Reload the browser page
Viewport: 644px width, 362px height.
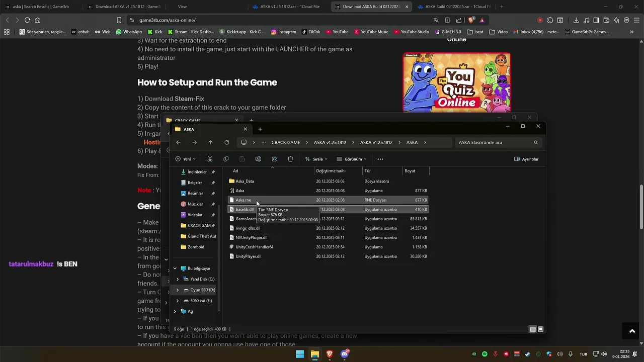pos(27,20)
